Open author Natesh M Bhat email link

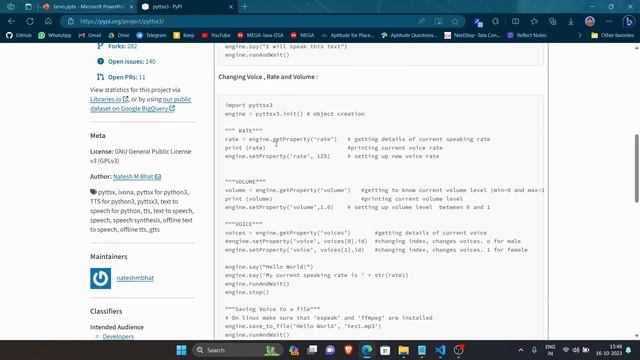click(x=137, y=176)
